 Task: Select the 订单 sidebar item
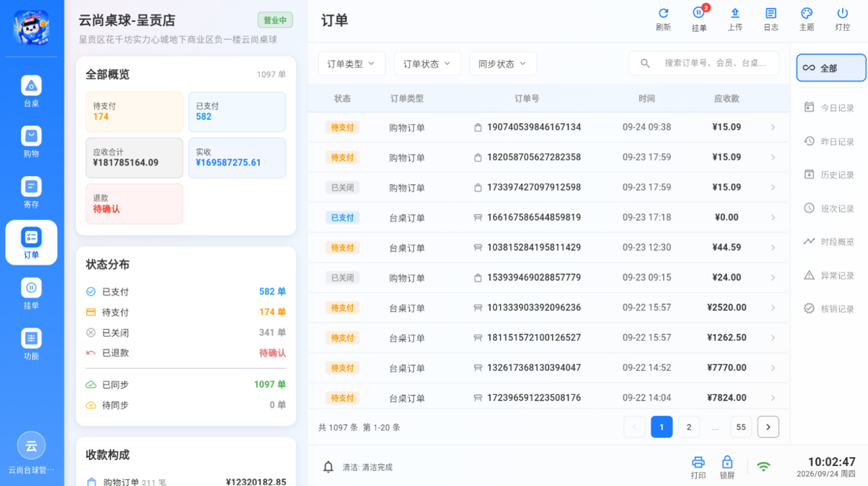click(x=31, y=243)
